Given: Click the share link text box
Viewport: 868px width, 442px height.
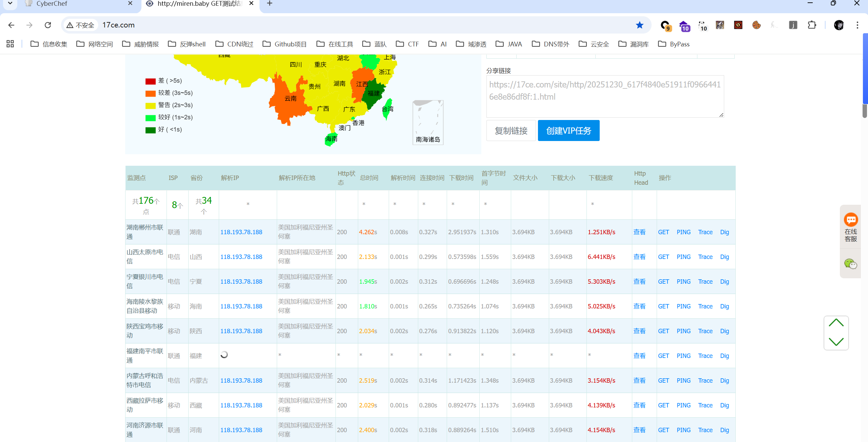Looking at the screenshot, I should [x=605, y=97].
